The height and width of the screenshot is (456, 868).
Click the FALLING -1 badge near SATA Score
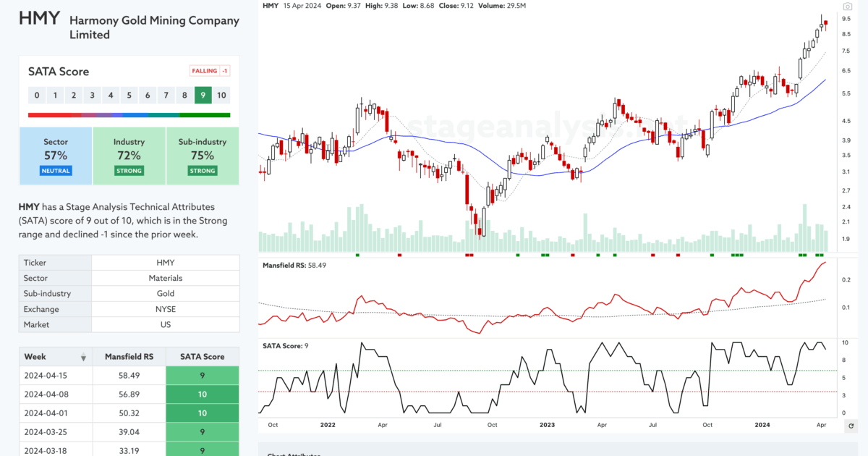209,70
